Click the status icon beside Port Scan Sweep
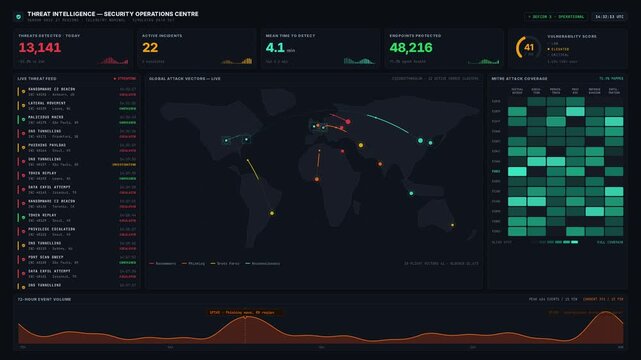 23,260
